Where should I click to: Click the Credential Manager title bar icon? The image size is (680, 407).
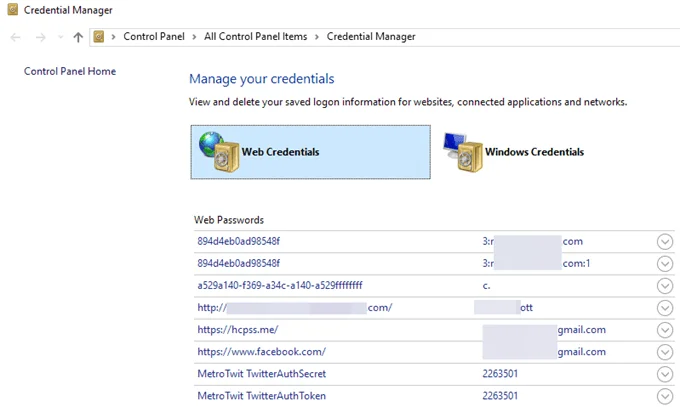(10, 9)
